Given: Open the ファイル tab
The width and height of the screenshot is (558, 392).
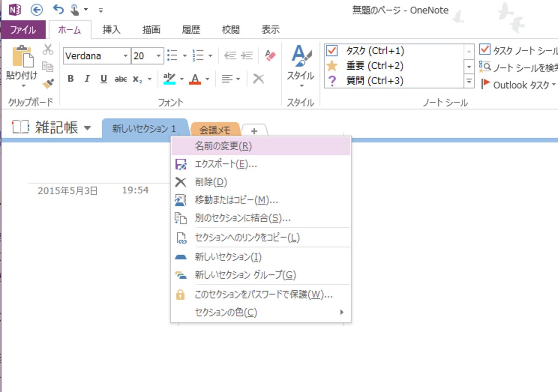Looking at the screenshot, I should coord(23,30).
